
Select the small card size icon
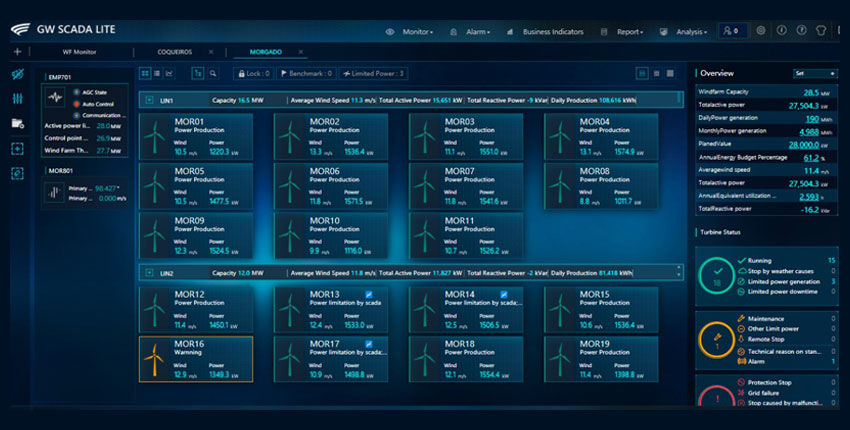click(x=671, y=73)
